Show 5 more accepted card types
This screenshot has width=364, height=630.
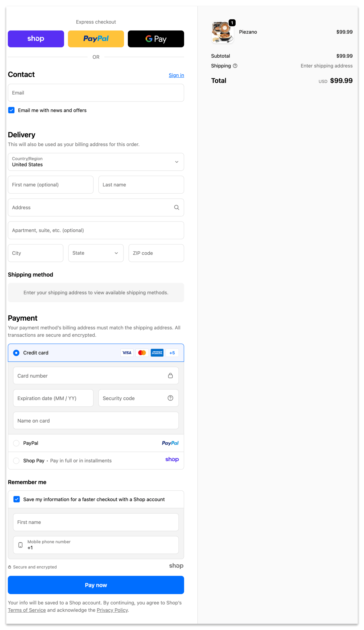point(172,353)
